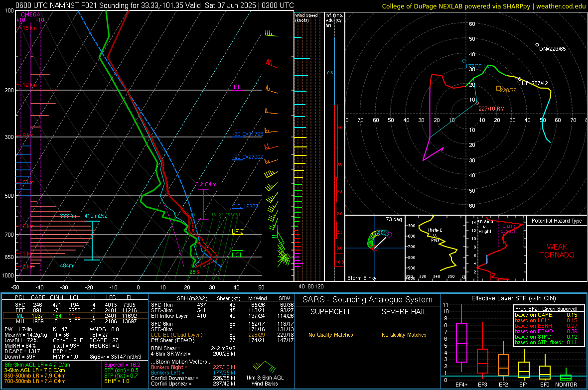The image size is (588, 390).
Task: Click No Quality Matches under SEVERE HAIL
Action: [404, 335]
